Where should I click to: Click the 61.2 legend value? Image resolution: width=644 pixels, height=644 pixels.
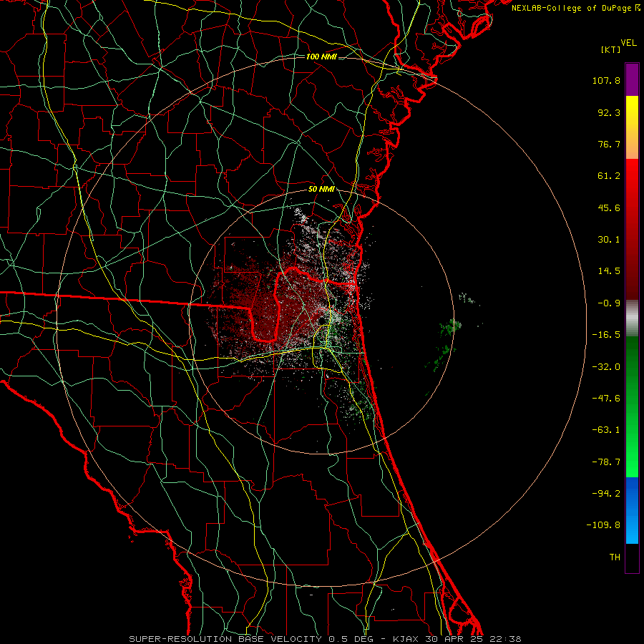tap(609, 176)
